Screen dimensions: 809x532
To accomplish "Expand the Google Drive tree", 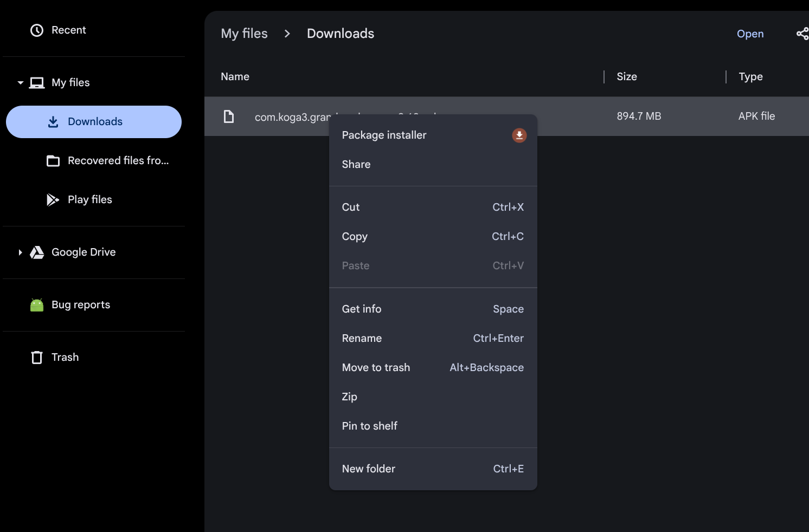I will click(21, 252).
